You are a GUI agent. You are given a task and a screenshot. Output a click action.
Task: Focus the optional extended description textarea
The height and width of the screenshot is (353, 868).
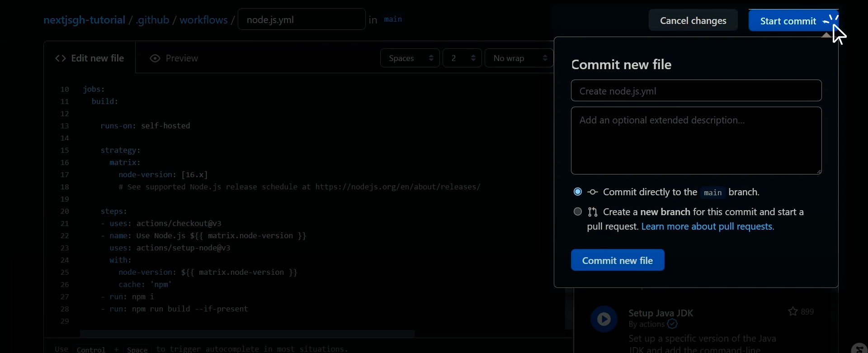696,141
